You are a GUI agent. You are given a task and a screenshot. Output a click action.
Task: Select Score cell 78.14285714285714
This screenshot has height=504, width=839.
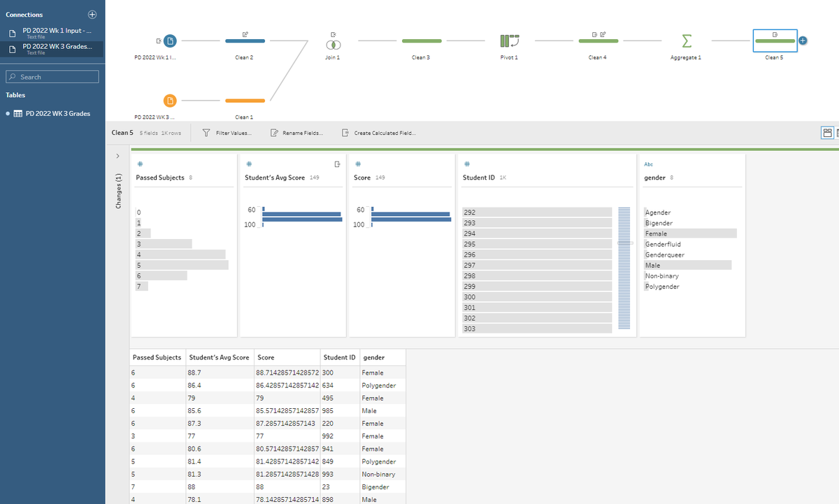287,499
